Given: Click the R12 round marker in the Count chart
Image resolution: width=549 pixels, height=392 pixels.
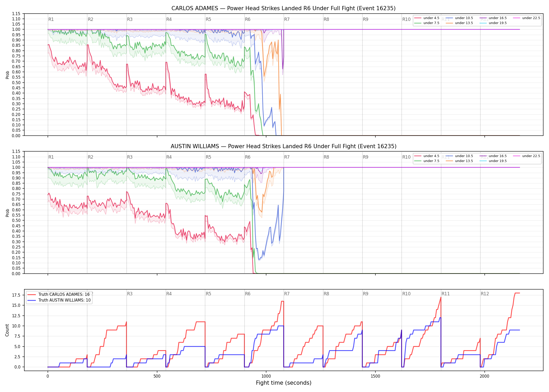Looking at the screenshot, I should [x=485, y=294].
